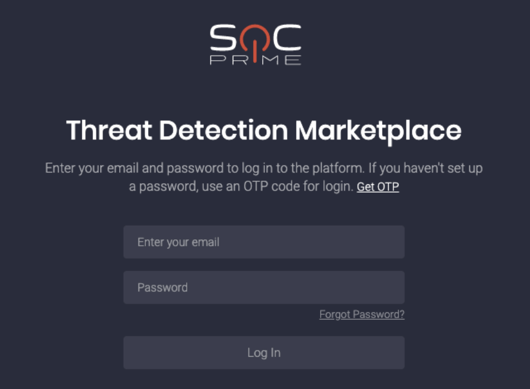
Task: Select the Password placeholder text
Action: [x=162, y=287]
